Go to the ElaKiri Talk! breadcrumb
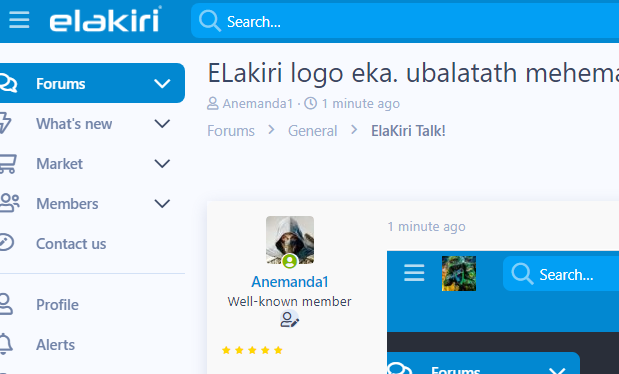The image size is (619, 374). pos(408,131)
